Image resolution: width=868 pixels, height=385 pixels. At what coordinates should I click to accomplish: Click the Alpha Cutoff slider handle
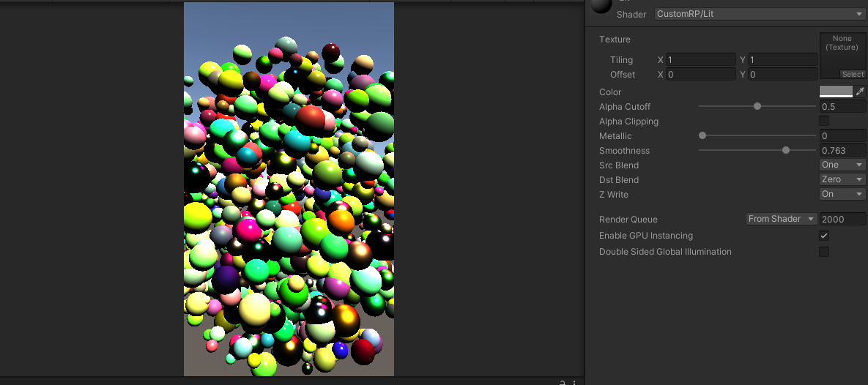[757, 106]
